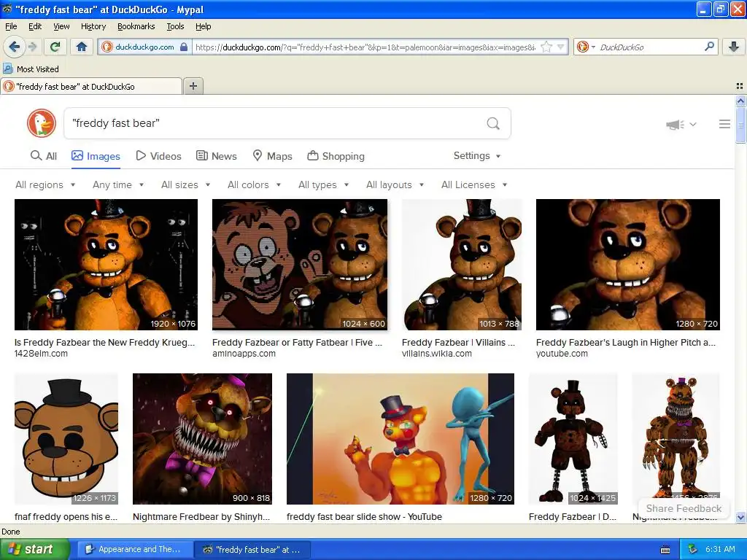Screen dimensions: 747x560
Task: Open the Fatty Fatbear 1024 × 600 image
Action: pyautogui.click(x=300, y=265)
